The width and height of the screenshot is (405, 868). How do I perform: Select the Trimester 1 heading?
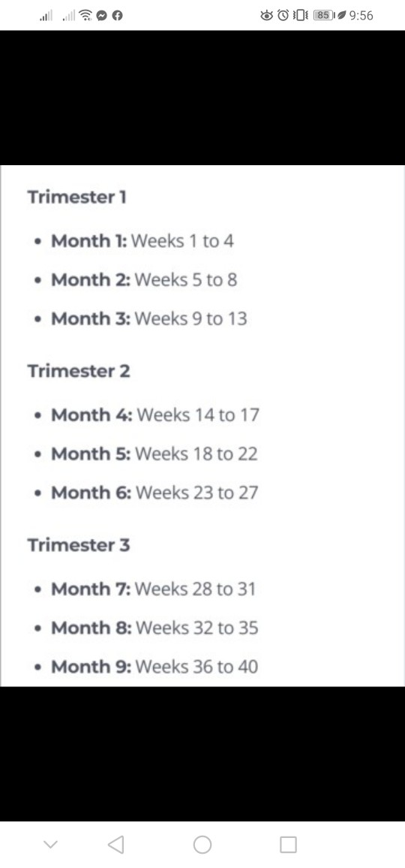click(77, 197)
